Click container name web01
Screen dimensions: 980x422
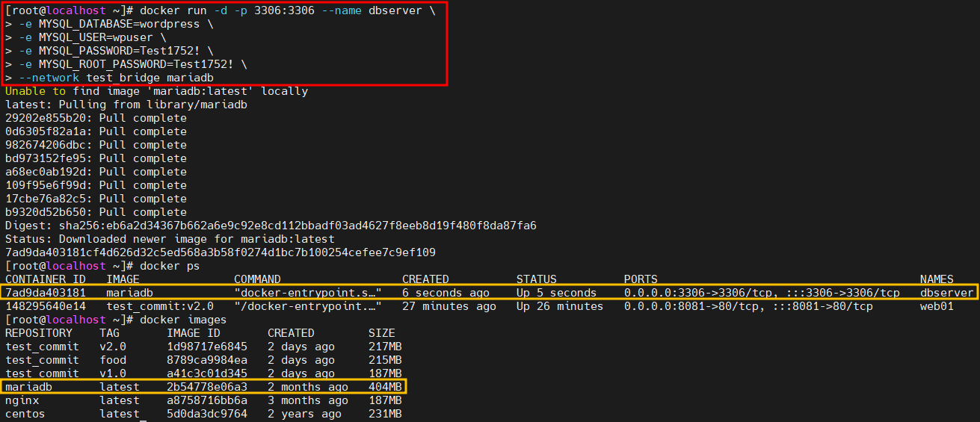coord(937,306)
